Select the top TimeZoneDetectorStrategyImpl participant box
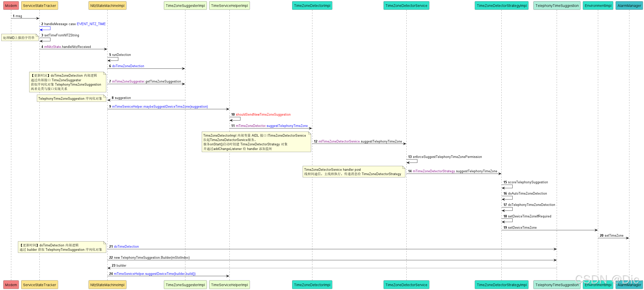This screenshot has height=290, width=644. click(501, 6)
